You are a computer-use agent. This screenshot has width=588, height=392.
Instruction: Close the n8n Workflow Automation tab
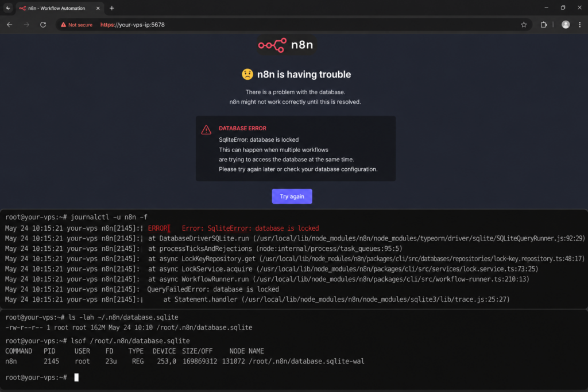(98, 8)
